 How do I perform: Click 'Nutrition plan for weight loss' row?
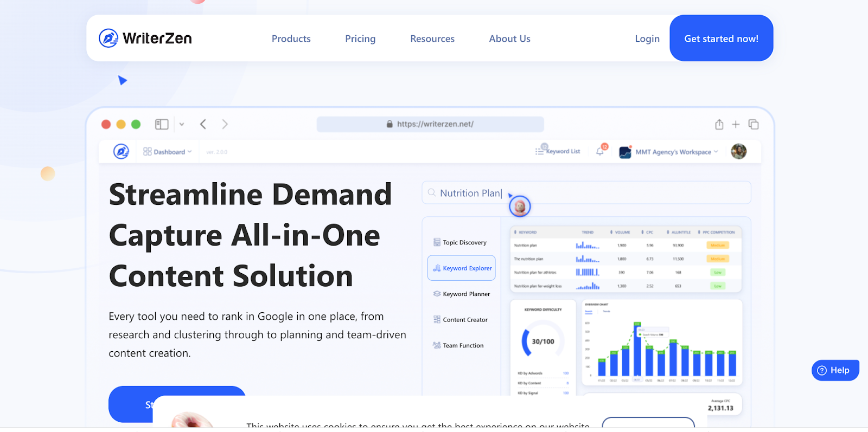click(626, 286)
